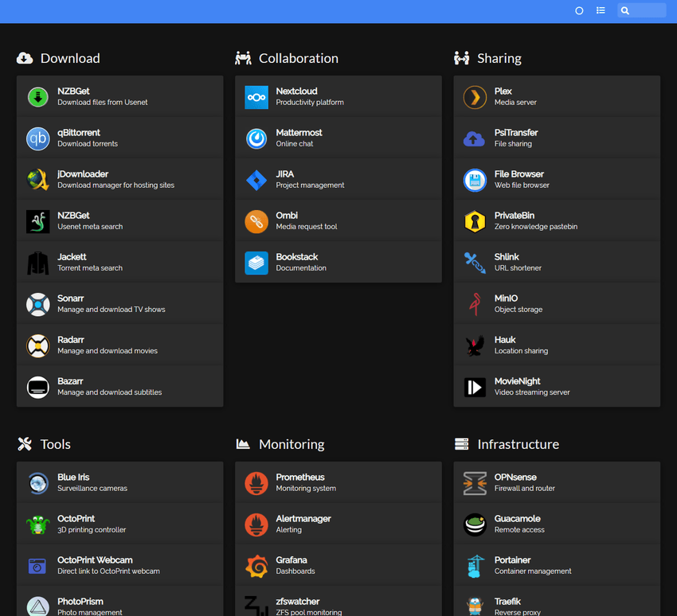The width and height of the screenshot is (677, 616).
Task: Click the Blue Iris icon
Action: [x=38, y=483]
